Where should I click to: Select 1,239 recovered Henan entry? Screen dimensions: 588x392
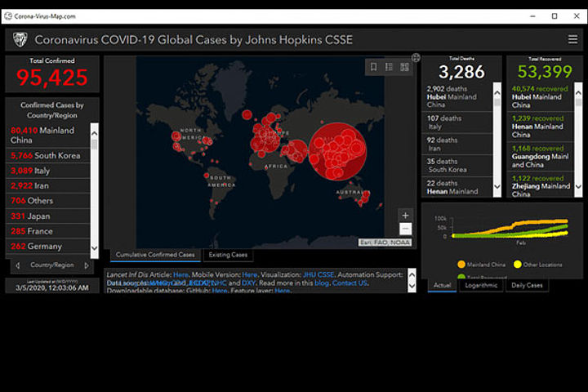coord(541,127)
